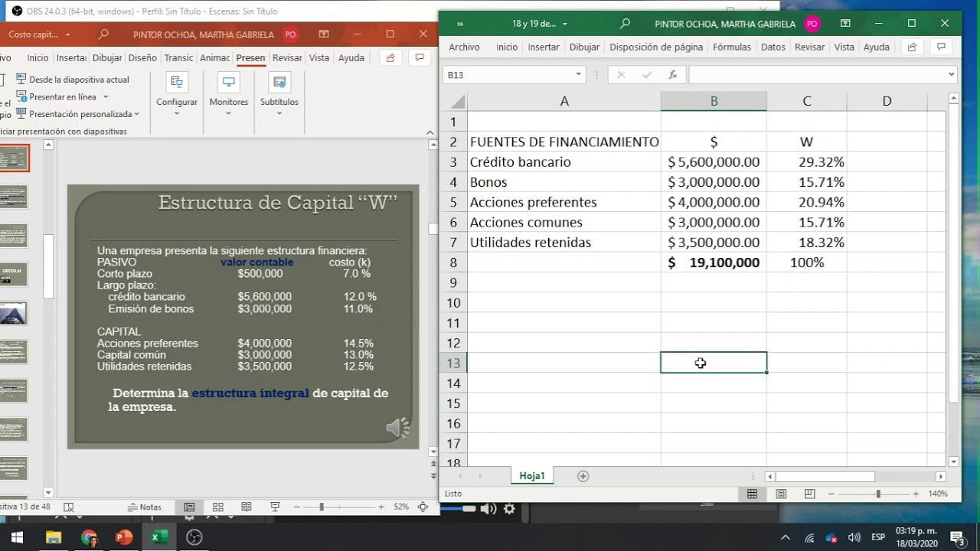
Task: Select cell B8 showing total 19,100,000
Action: 713,262
